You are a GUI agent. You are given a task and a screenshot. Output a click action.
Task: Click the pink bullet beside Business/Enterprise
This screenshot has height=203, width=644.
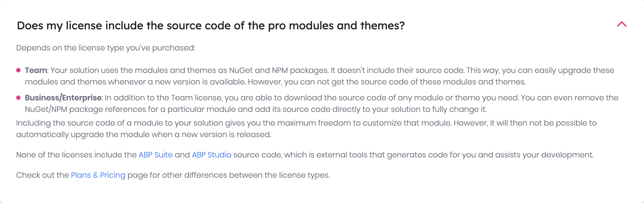(x=19, y=98)
